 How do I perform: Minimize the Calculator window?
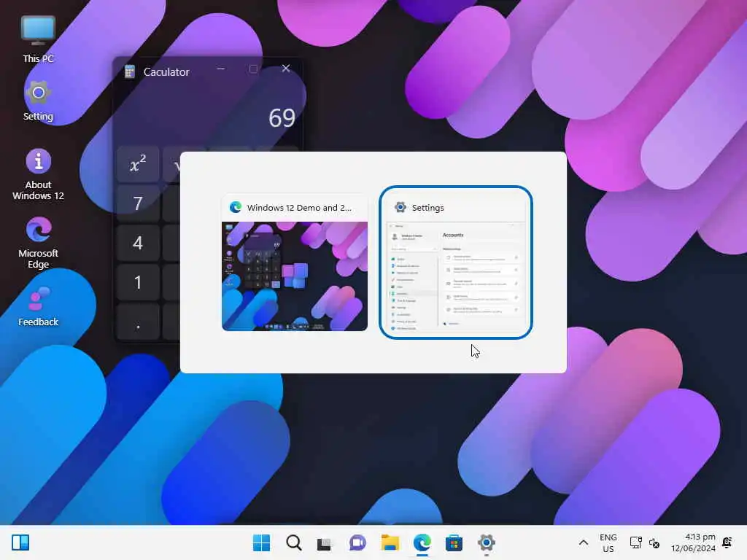(x=220, y=69)
